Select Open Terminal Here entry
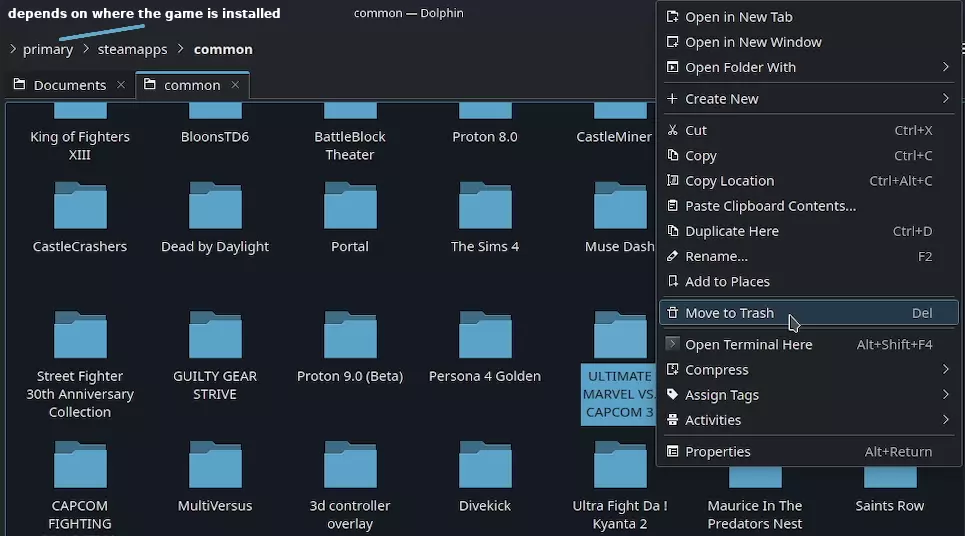This screenshot has width=965, height=536. (809, 344)
